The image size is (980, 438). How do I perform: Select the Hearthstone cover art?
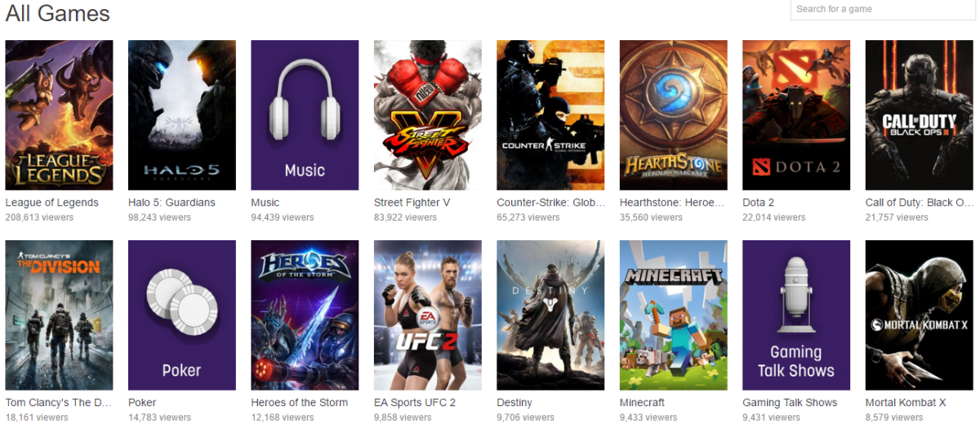point(674,115)
